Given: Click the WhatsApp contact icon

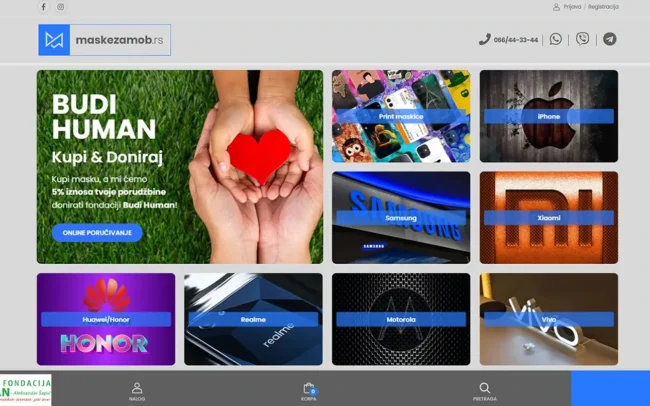Looking at the screenshot, I should coord(556,40).
